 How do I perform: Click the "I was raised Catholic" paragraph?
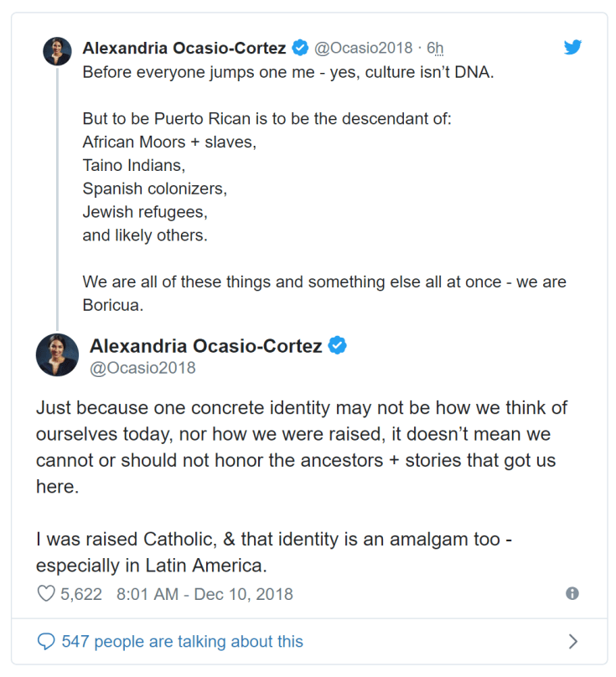click(x=274, y=551)
